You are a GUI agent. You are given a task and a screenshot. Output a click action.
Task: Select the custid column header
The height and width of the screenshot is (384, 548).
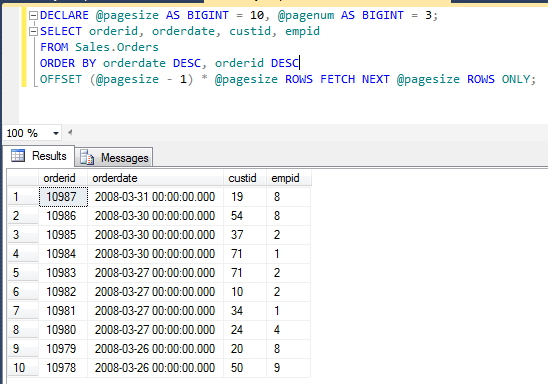click(245, 178)
